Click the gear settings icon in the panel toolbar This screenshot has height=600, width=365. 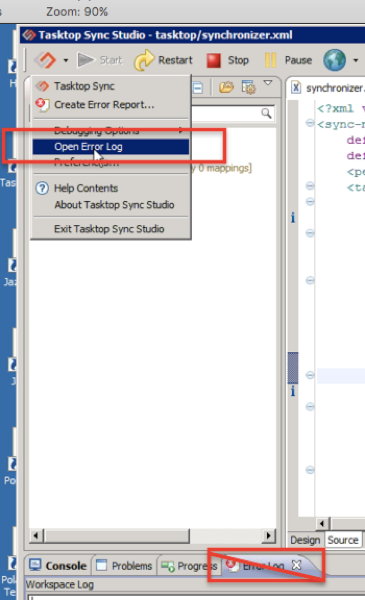coord(249,87)
